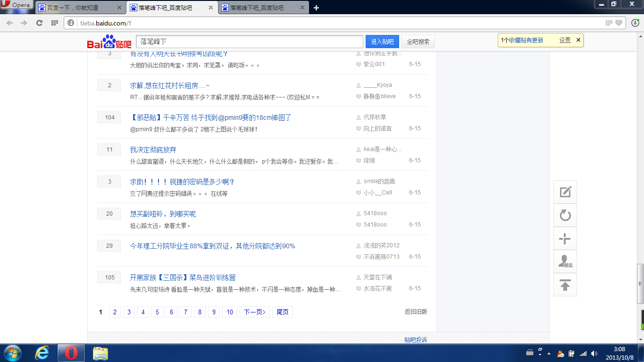Go to page 5 of threads
The image size is (644, 362).
(x=157, y=312)
